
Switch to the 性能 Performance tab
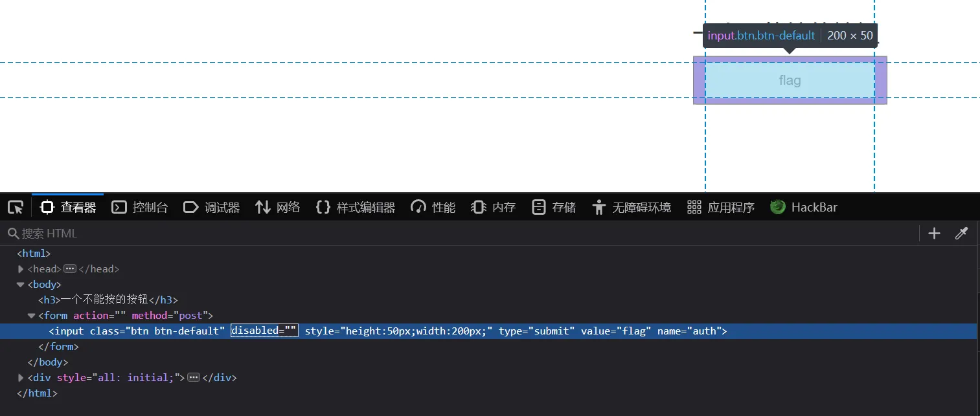point(433,208)
